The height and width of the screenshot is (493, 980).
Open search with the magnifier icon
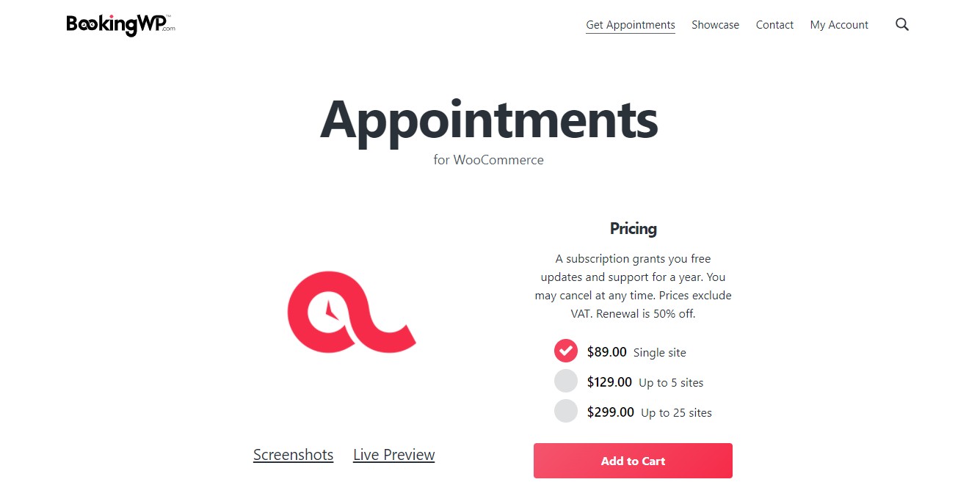(902, 25)
